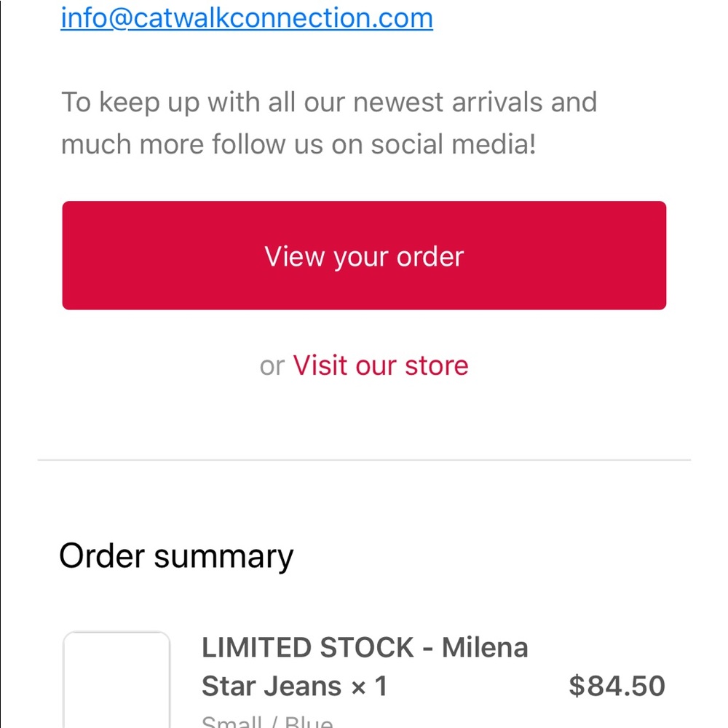The height and width of the screenshot is (728, 728).
Task: Click 'catwalkconnection' in the email address
Action: point(250,19)
